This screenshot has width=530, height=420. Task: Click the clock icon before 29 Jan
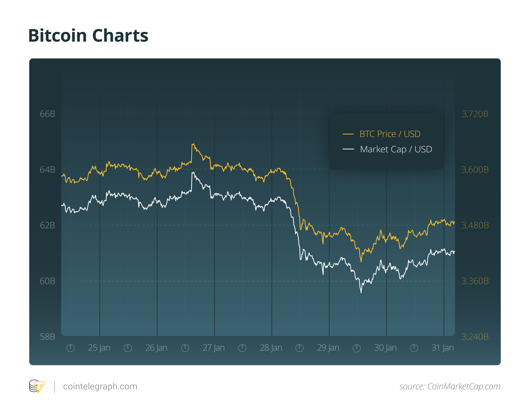[x=299, y=348]
